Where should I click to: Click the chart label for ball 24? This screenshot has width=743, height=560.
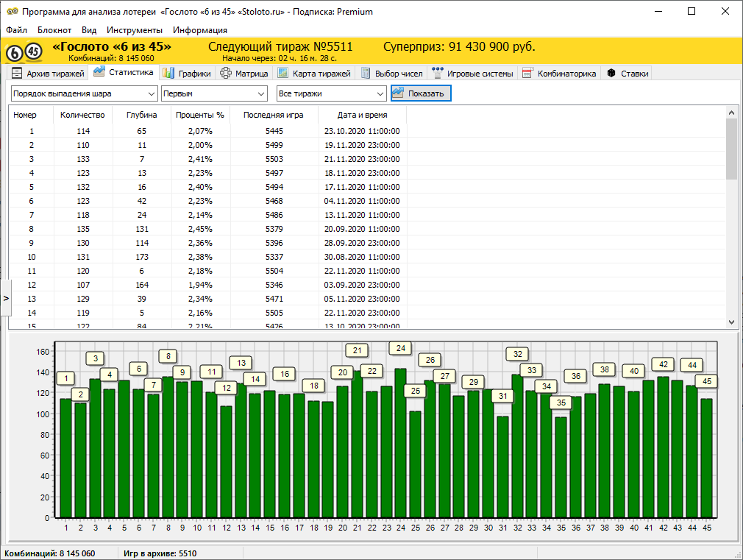[400, 348]
